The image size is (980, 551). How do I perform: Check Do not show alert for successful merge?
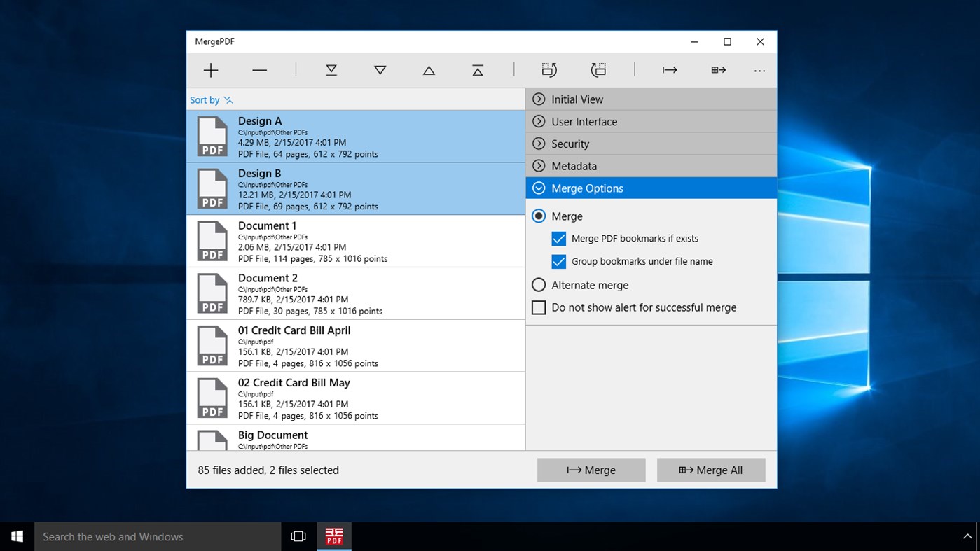539,307
